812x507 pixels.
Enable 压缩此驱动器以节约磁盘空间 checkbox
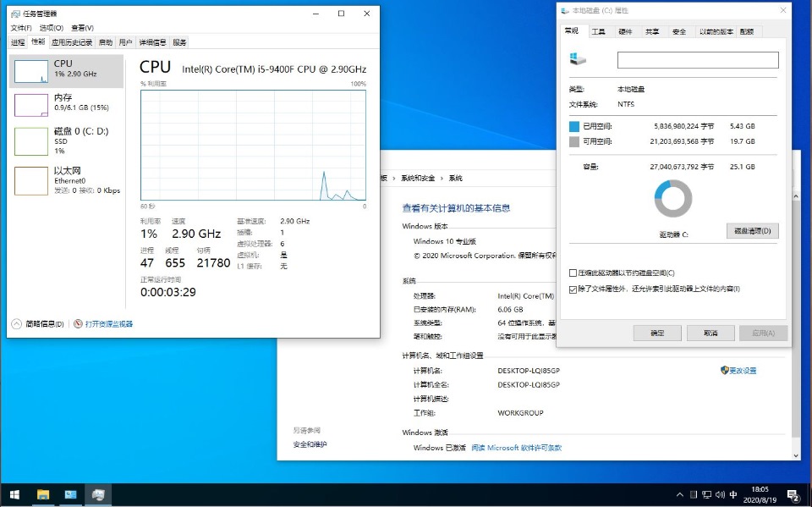(573, 273)
